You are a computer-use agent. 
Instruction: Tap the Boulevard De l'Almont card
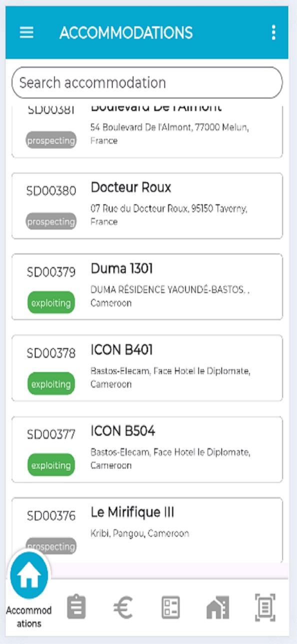147,132
